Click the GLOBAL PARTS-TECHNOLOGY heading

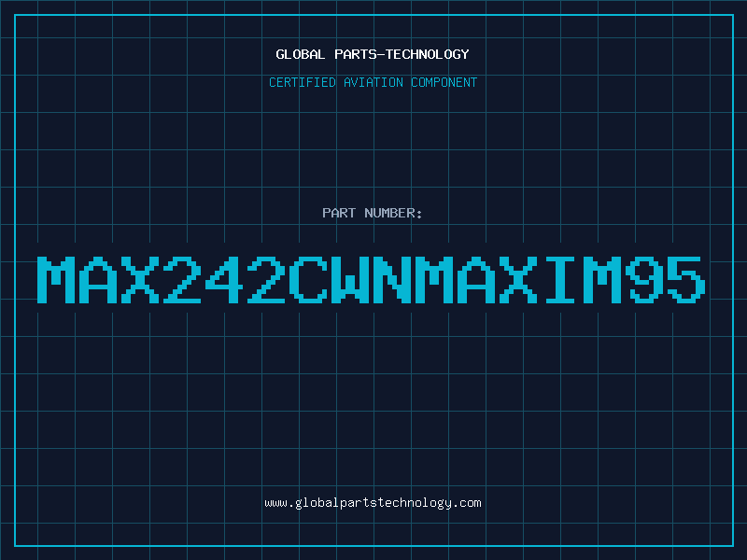pyautogui.click(x=373, y=54)
